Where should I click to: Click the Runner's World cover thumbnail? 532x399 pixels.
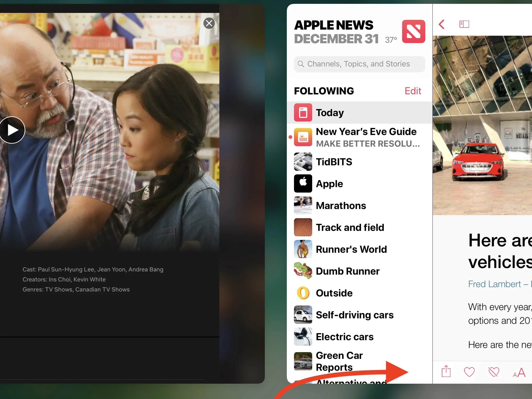303,249
